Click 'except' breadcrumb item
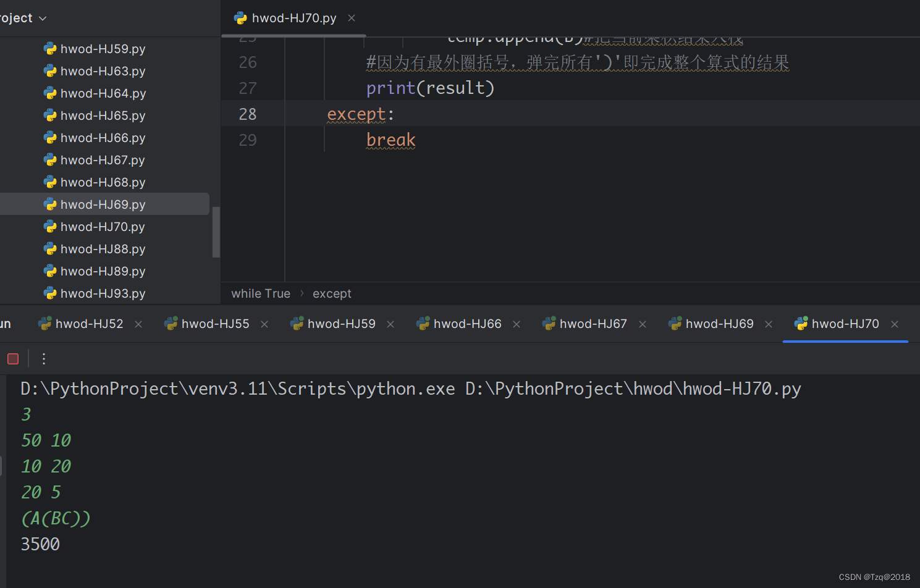The image size is (920, 588). (332, 294)
